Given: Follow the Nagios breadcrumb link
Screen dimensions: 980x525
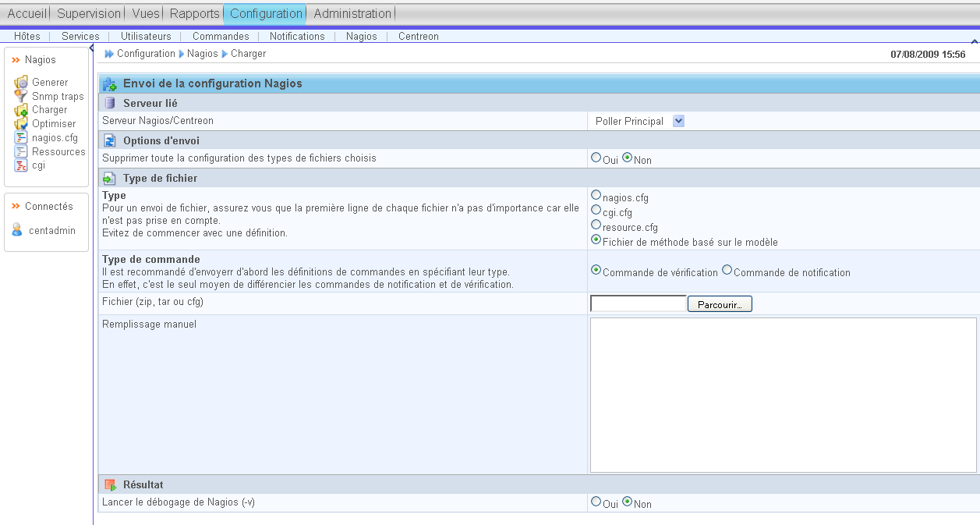Looking at the screenshot, I should (202, 54).
